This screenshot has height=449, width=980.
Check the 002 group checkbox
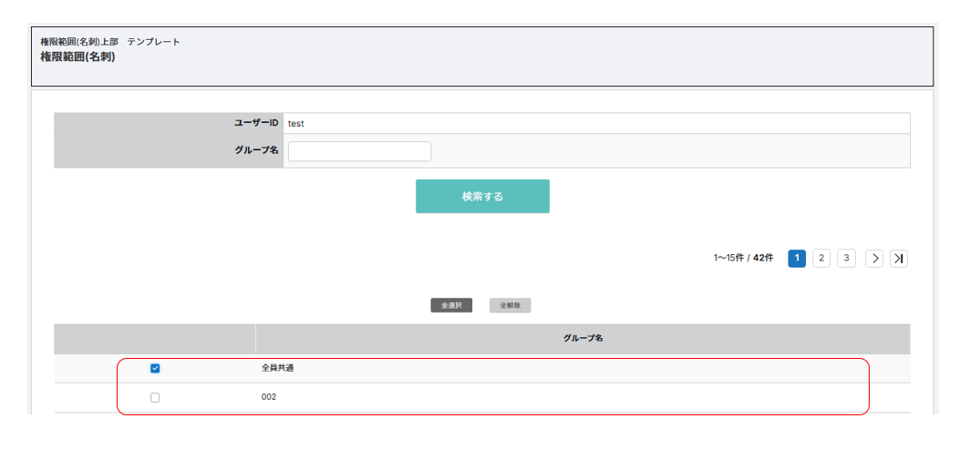pyautogui.click(x=155, y=398)
